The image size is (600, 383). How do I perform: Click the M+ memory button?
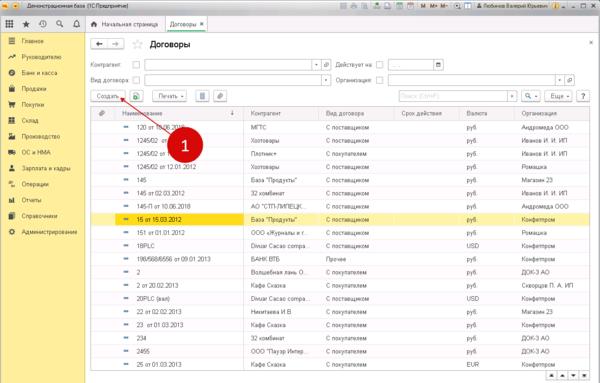434,6
